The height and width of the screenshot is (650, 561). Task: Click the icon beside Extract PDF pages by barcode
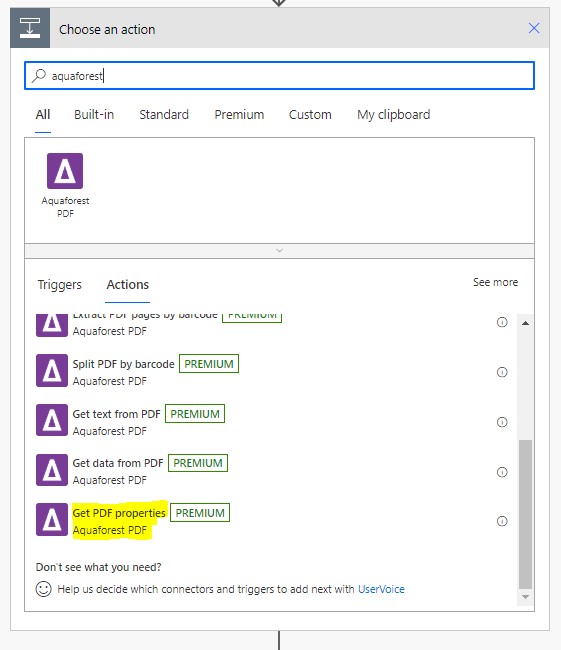(52, 325)
